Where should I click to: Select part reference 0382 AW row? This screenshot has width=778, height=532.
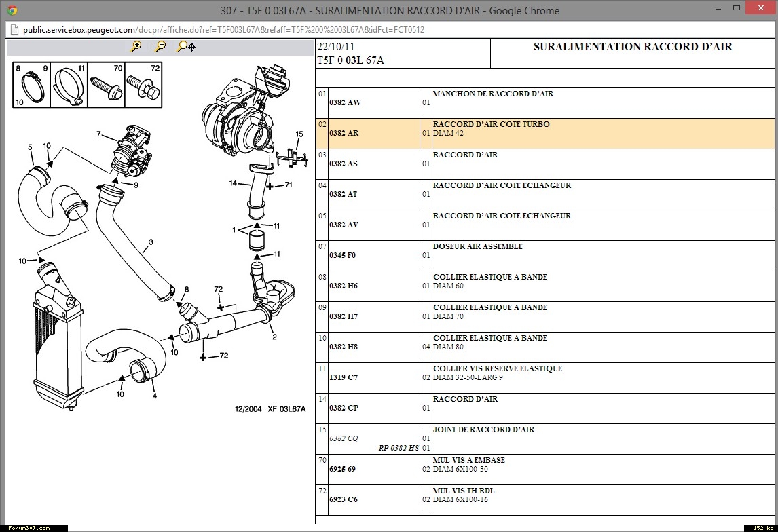345,103
